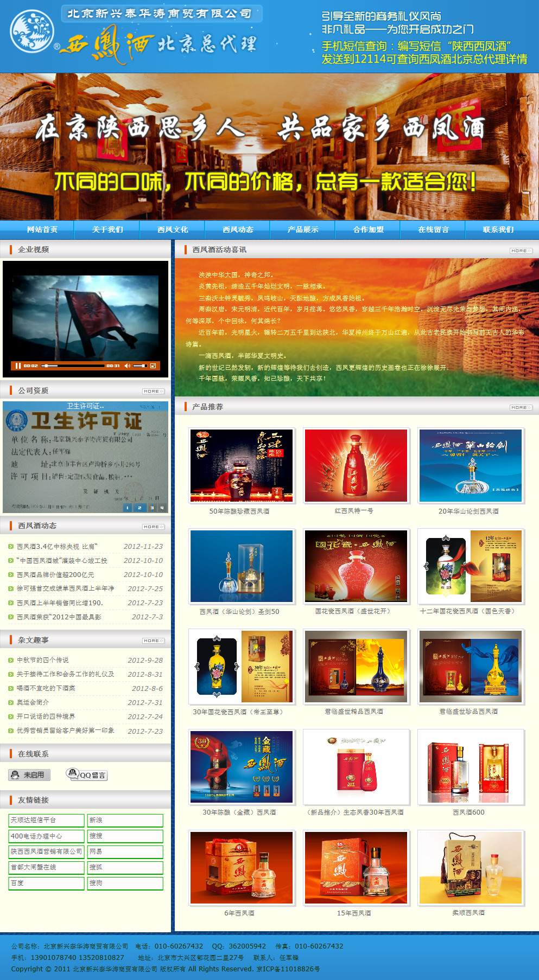The height and width of the screenshot is (980, 539).
Task: Show certificate slide 4
Action: coord(162,508)
